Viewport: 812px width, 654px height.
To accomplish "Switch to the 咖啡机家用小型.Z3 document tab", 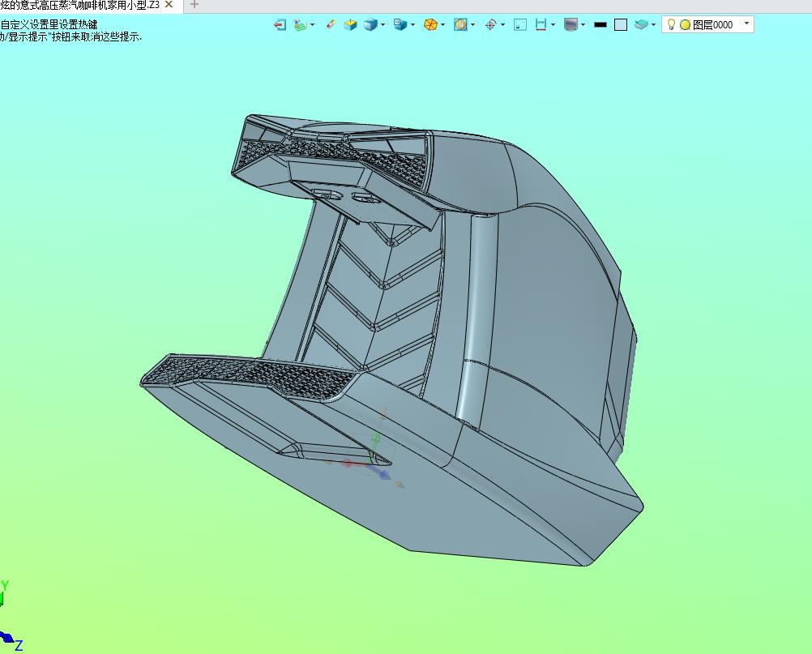I will click(x=79, y=5).
